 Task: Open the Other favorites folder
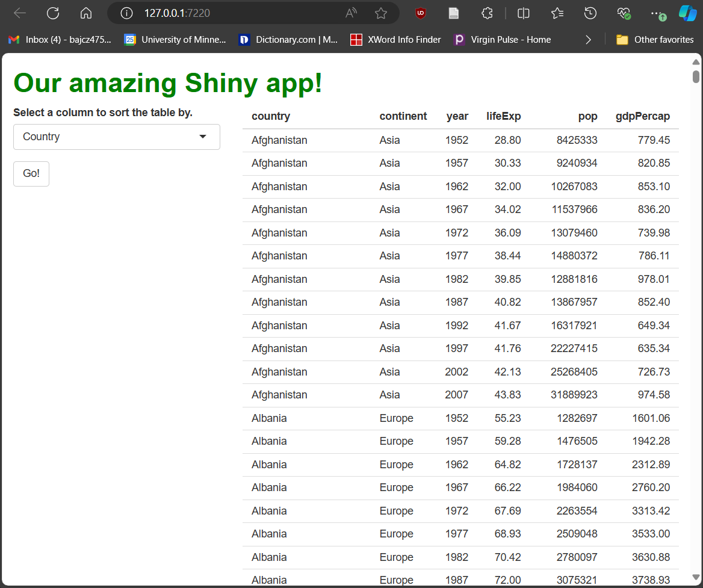(x=654, y=39)
